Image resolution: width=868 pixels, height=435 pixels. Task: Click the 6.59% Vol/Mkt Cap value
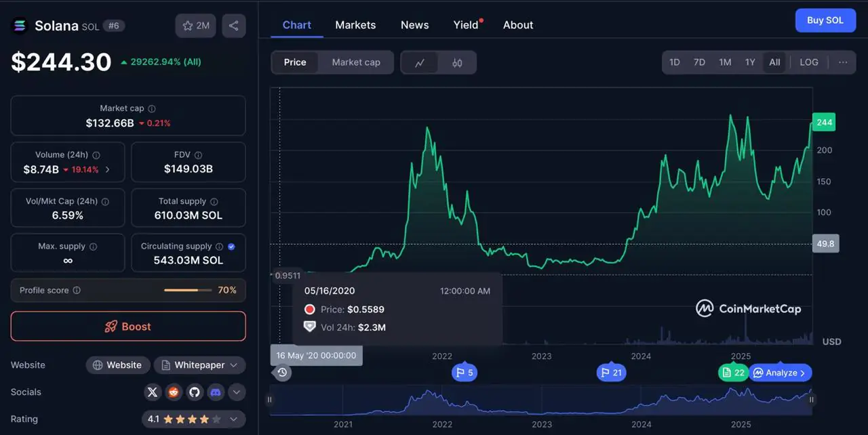tap(68, 215)
